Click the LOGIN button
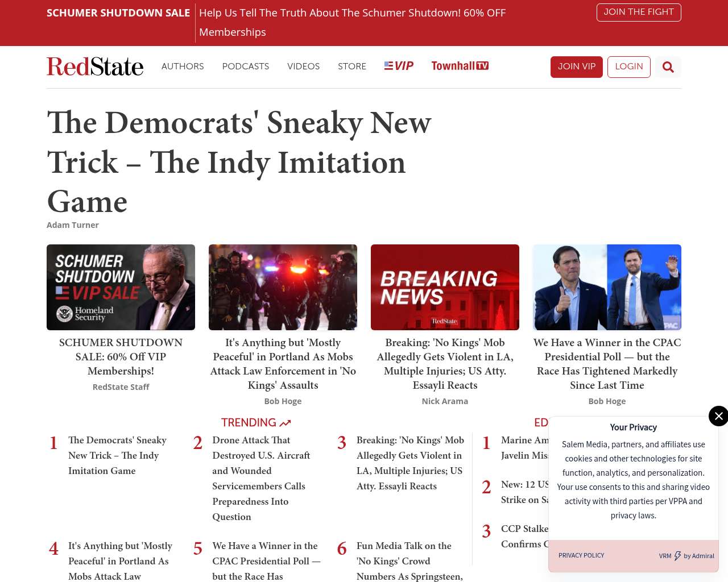This screenshot has height=582, width=728. [629, 67]
